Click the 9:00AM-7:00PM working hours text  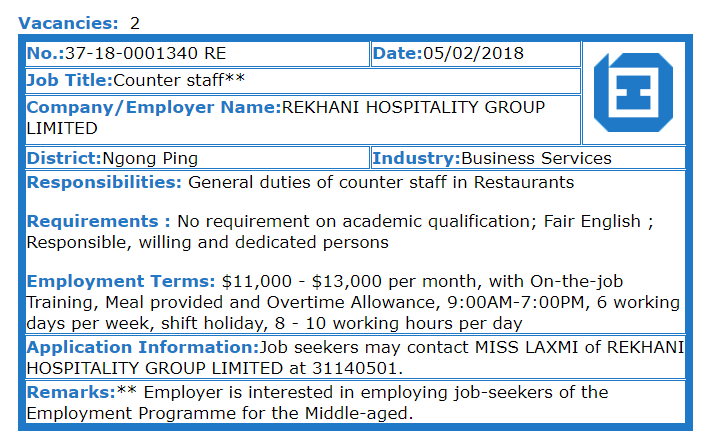pyautogui.click(x=516, y=302)
